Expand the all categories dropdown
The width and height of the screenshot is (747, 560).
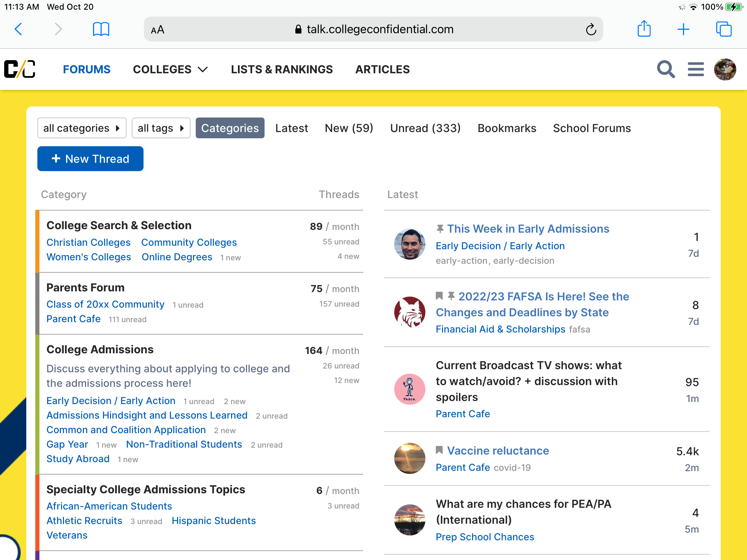pyautogui.click(x=82, y=128)
